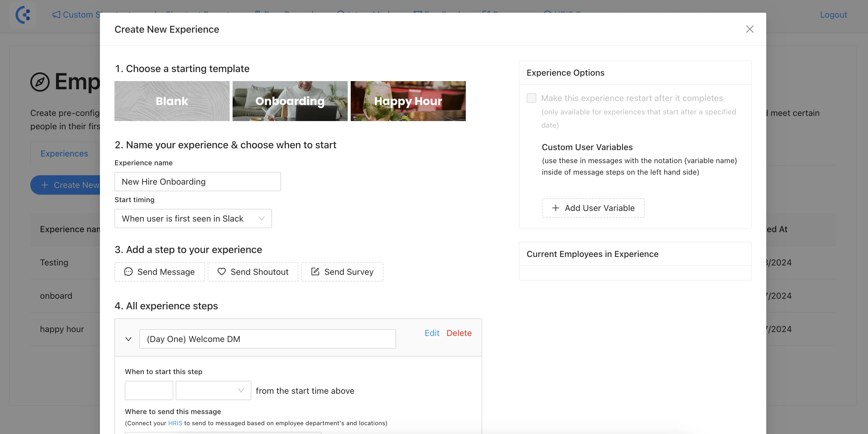
Task: Expand the Day One Welcome DM step
Action: (x=128, y=338)
